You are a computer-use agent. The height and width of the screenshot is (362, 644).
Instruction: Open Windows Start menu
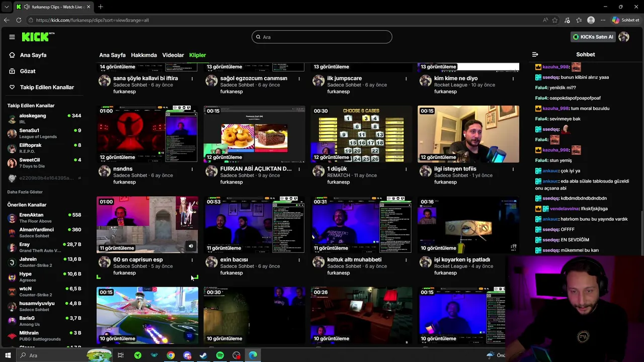click(8, 355)
